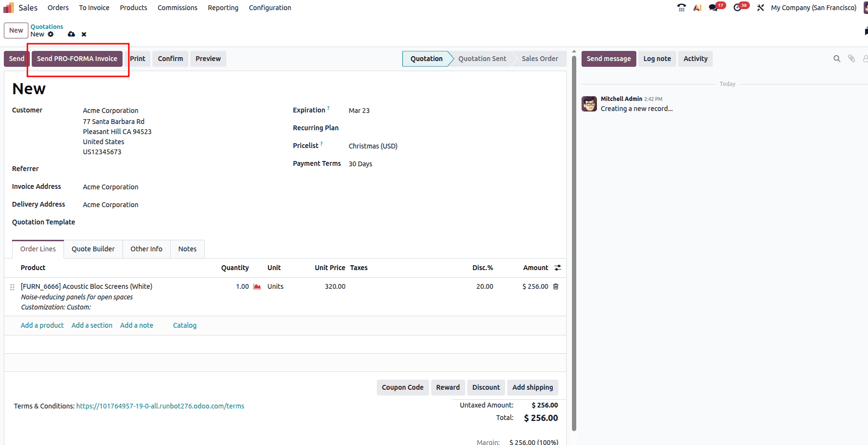Edit the discount 20.00 cell
Image resolution: width=868 pixels, height=445 pixels.
coord(484,286)
